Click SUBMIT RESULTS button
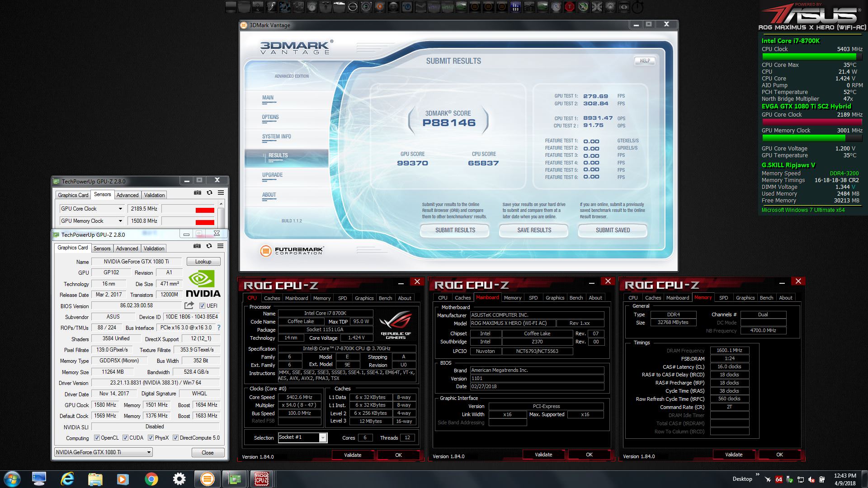The width and height of the screenshot is (868, 488). point(455,230)
